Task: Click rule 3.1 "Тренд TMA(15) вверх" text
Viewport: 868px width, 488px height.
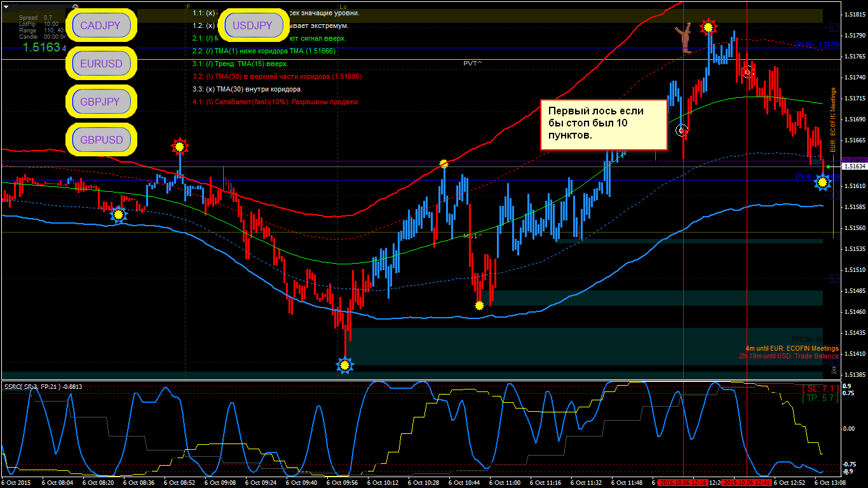Action: click(240, 64)
